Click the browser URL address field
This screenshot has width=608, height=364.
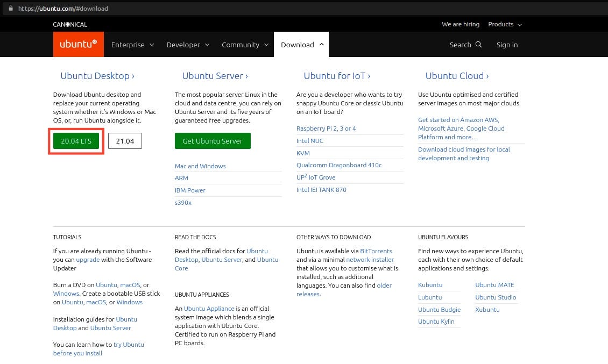coord(304,8)
